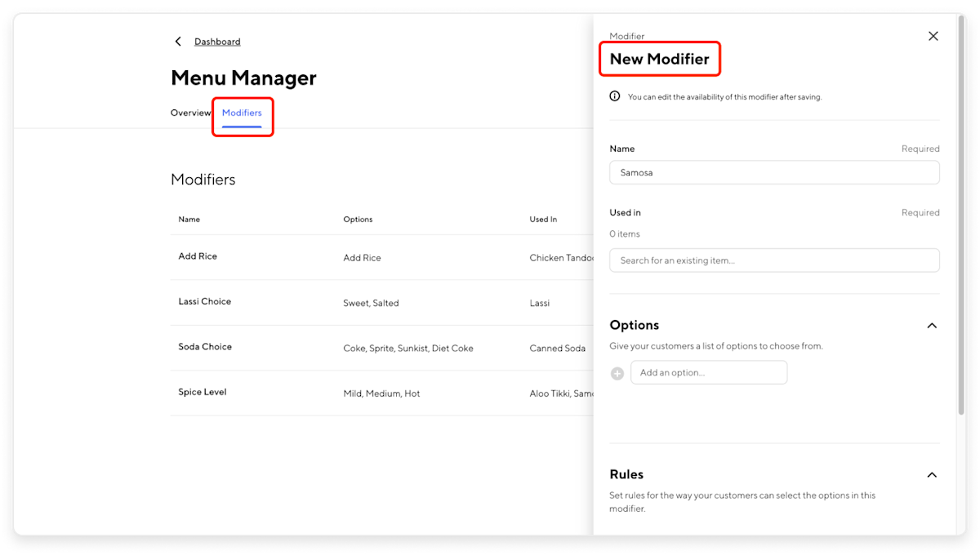The height and width of the screenshot is (560, 980).
Task: Click the back arrow beside Dashboard
Action: [x=178, y=42]
